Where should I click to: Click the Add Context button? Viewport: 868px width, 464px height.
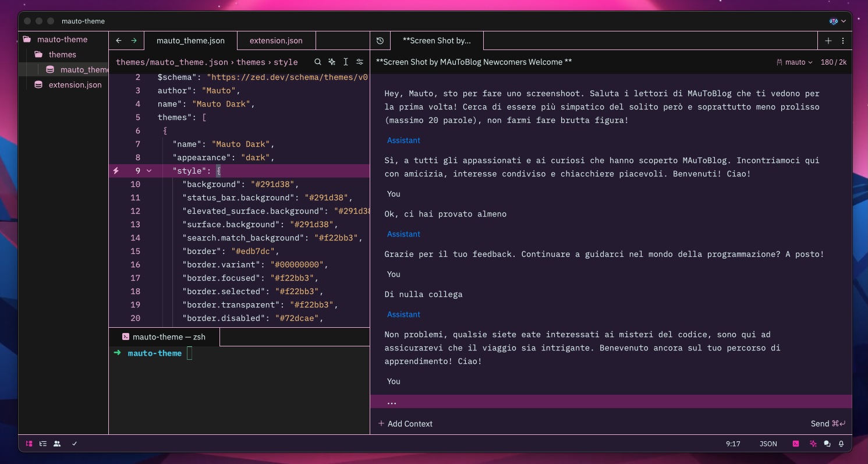tap(405, 424)
